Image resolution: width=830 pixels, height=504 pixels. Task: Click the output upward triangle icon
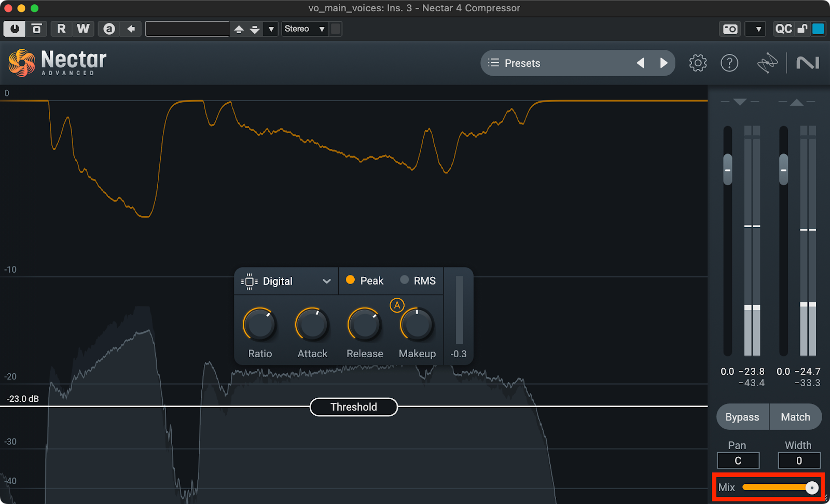point(797,102)
